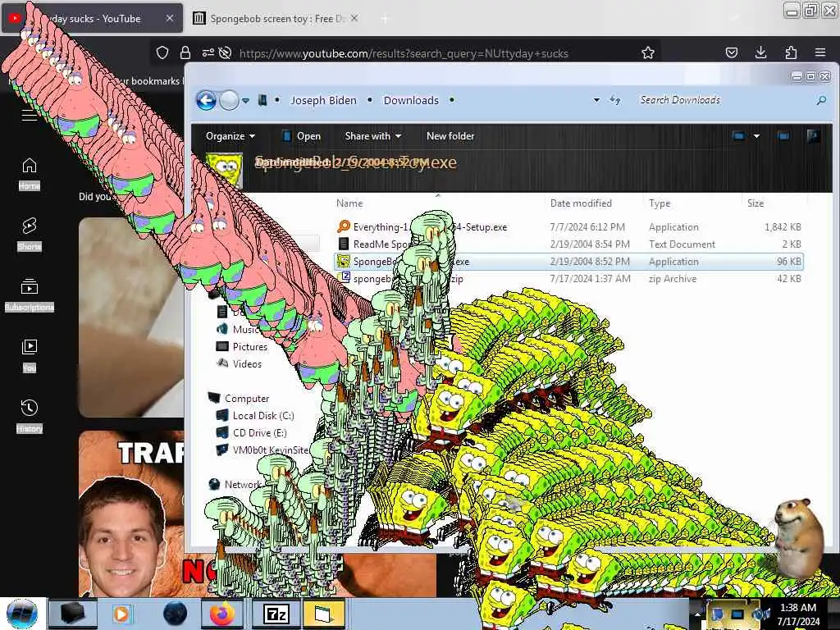Click the padlock site security icon
This screenshot has width=840, height=630.
pos(185,52)
